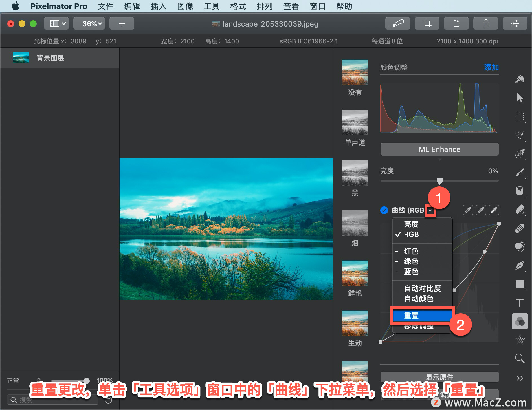This screenshot has width=532, height=410.
Task: Adjust the 亮度 slider handle
Action: coord(439,181)
